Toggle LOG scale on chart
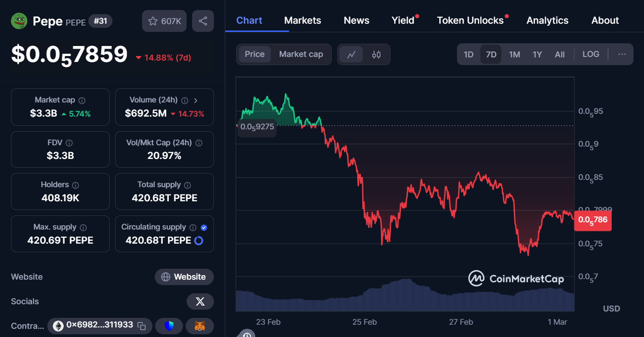Viewport: 644px width, 337px height. 591,54
